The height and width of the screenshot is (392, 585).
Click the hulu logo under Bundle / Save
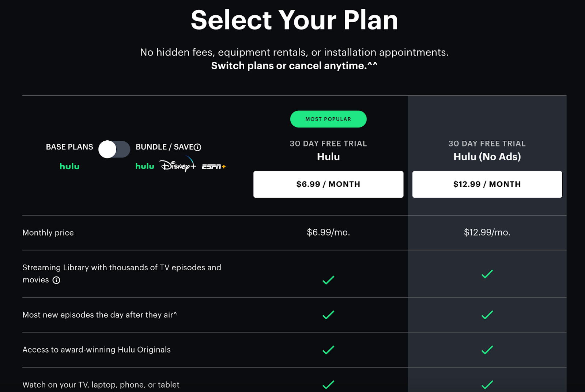(x=145, y=167)
